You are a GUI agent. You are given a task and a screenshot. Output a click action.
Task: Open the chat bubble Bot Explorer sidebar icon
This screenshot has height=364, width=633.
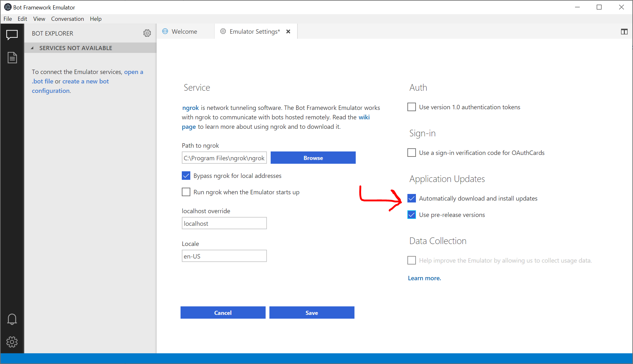pos(12,35)
